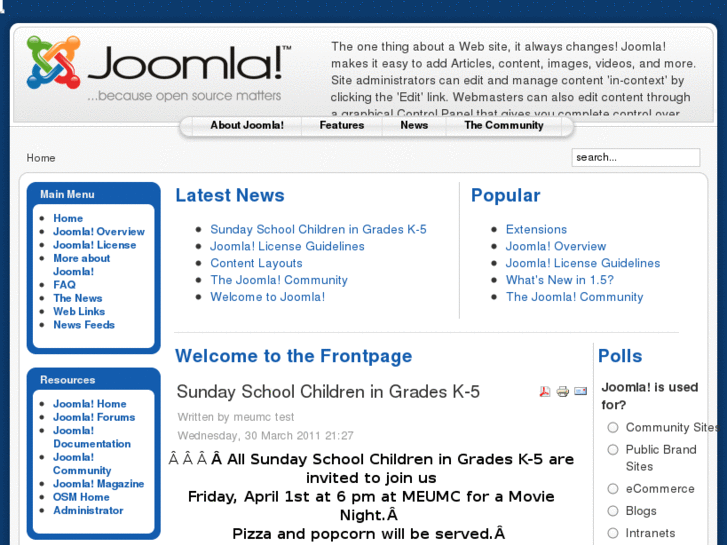The height and width of the screenshot is (545, 727).
Task: Open The Community top menu item
Action: click(x=504, y=125)
